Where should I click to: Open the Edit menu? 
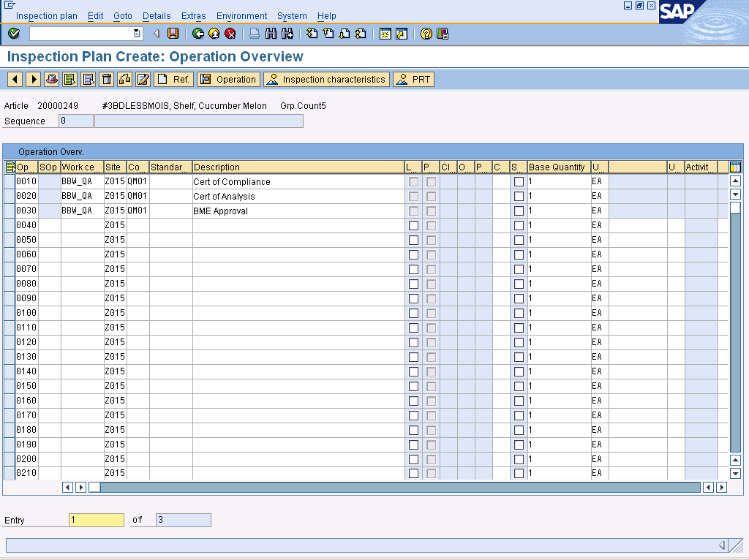pyautogui.click(x=96, y=16)
